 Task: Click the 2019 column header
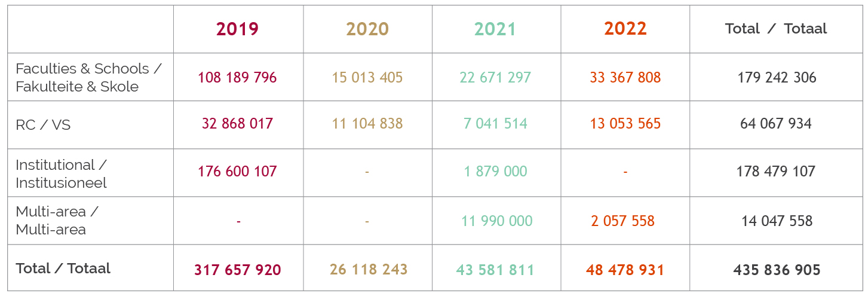tap(237, 29)
